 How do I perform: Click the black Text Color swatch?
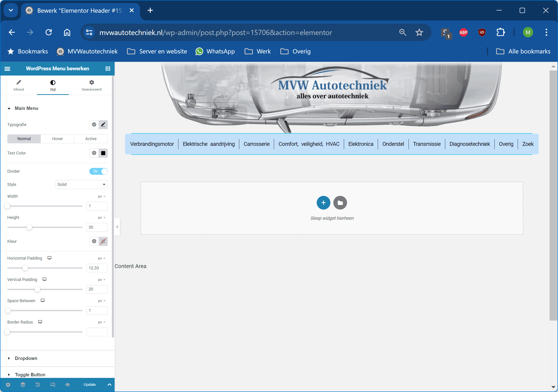coord(103,153)
